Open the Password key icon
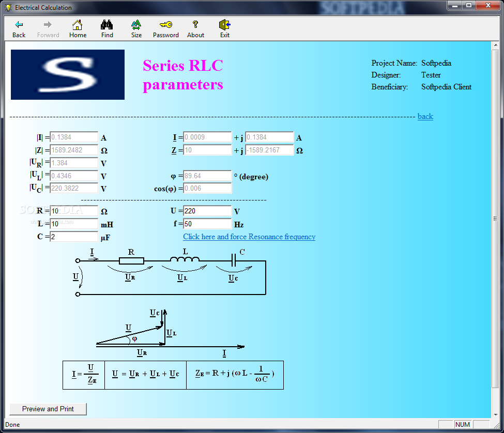The height and width of the screenshot is (433, 504). tap(166, 24)
